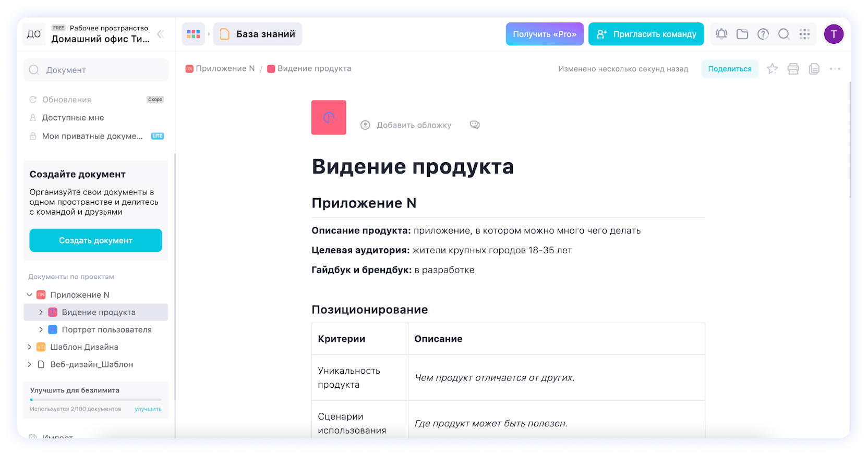Star this document as favorite
868x455 pixels.
click(x=773, y=69)
